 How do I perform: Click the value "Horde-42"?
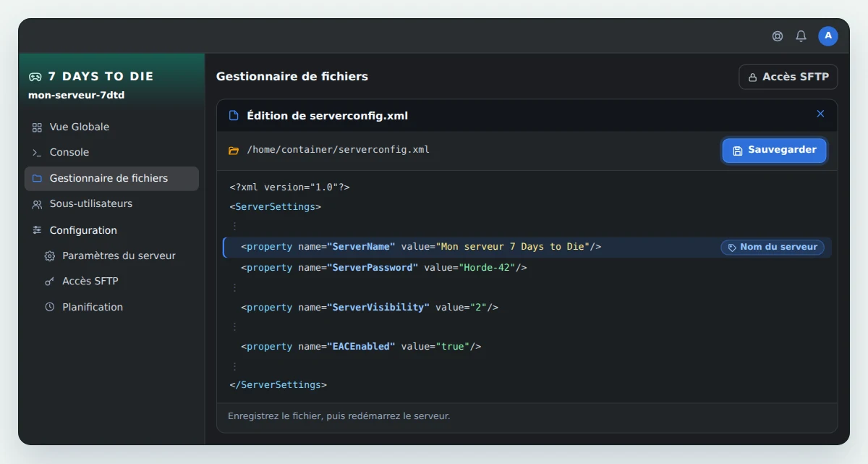point(487,268)
